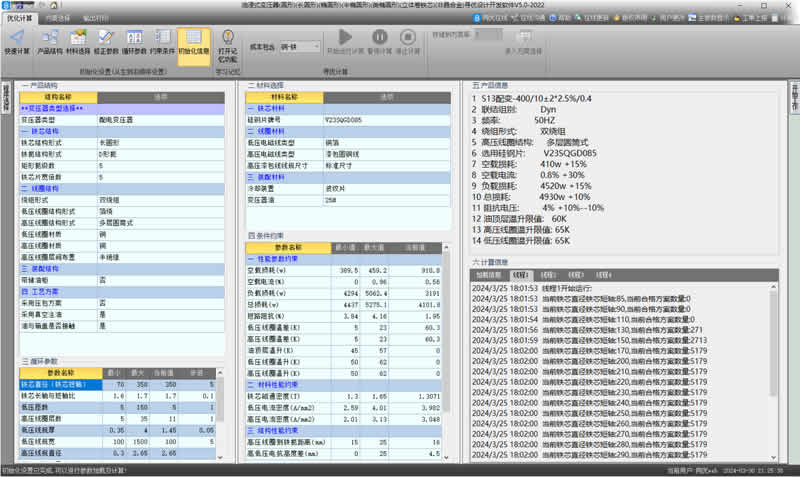Click product info line S13配变-400/10±2*2.5%/0.4

(537, 98)
